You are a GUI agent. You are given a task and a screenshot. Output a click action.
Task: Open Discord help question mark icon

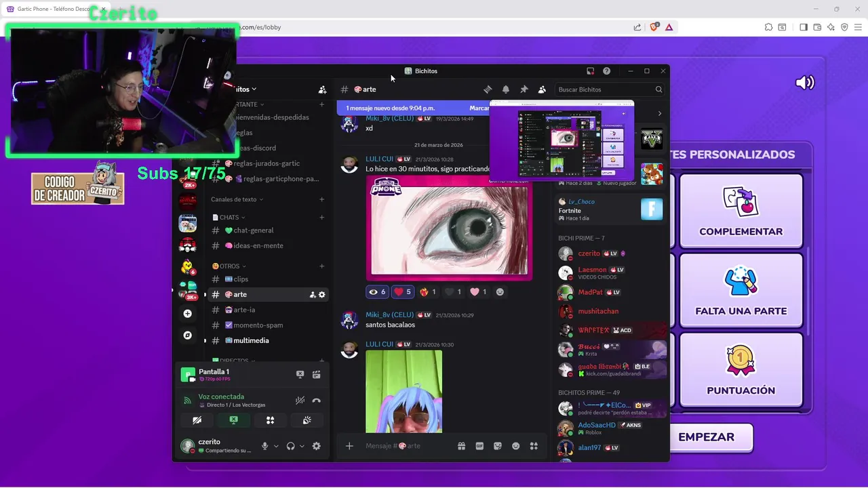[607, 71]
